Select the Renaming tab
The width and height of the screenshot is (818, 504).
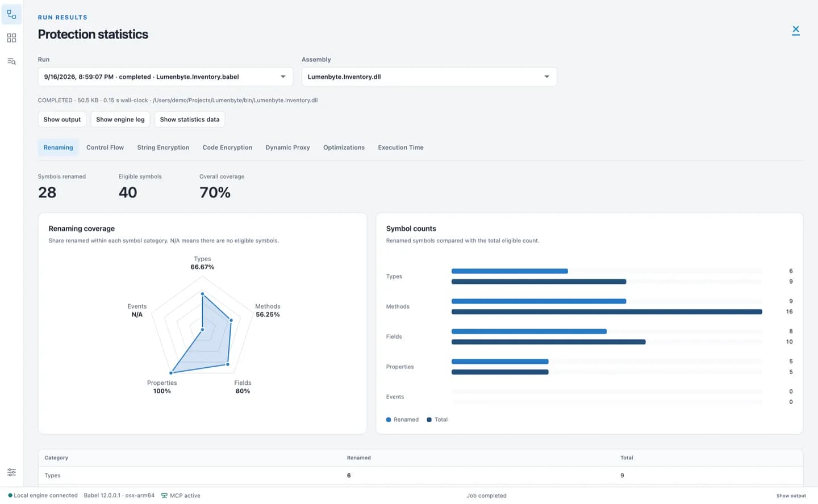coord(58,148)
